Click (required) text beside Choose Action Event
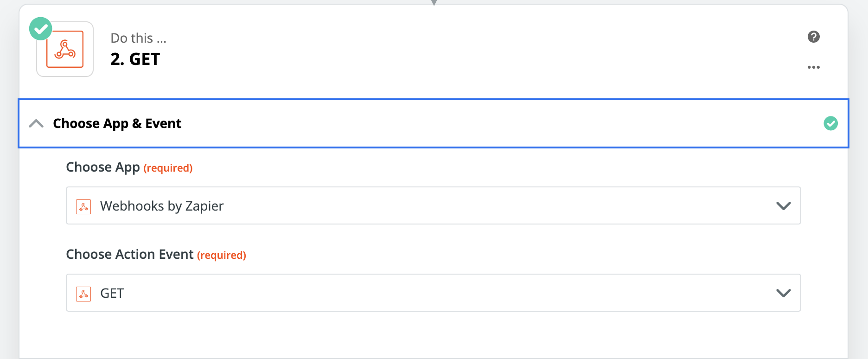The height and width of the screenshot is (359, 868). point(222,255)
